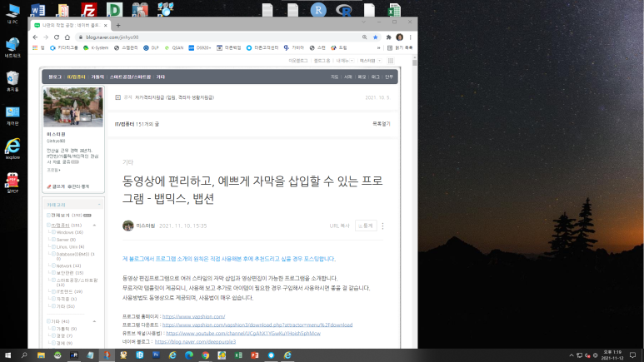Open Recycle Bin desktop icon
Screen dimensions: 644x362
coord(12,82)
